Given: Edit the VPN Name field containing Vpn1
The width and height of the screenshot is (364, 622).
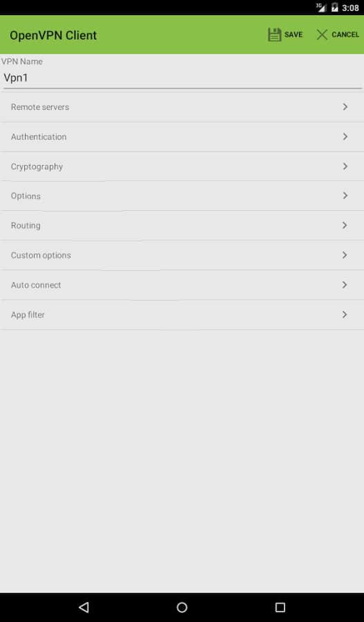Looking at the screenshot, I should point(182,77).
